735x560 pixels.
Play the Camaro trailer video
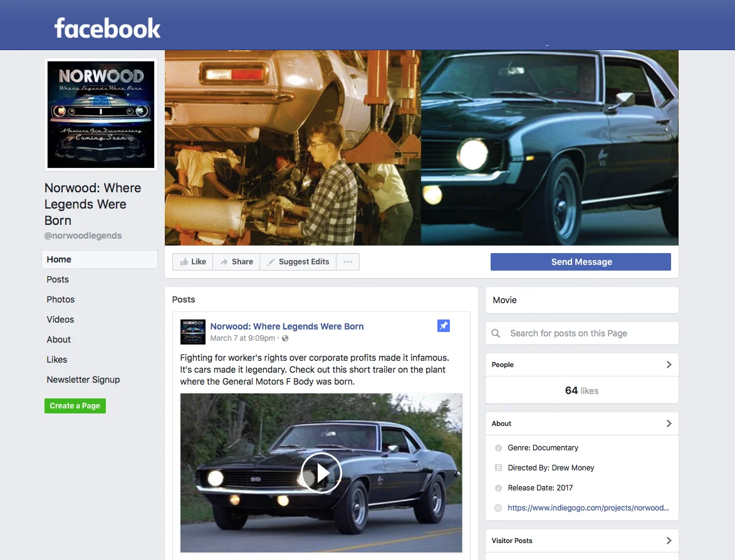coord(321,473)
